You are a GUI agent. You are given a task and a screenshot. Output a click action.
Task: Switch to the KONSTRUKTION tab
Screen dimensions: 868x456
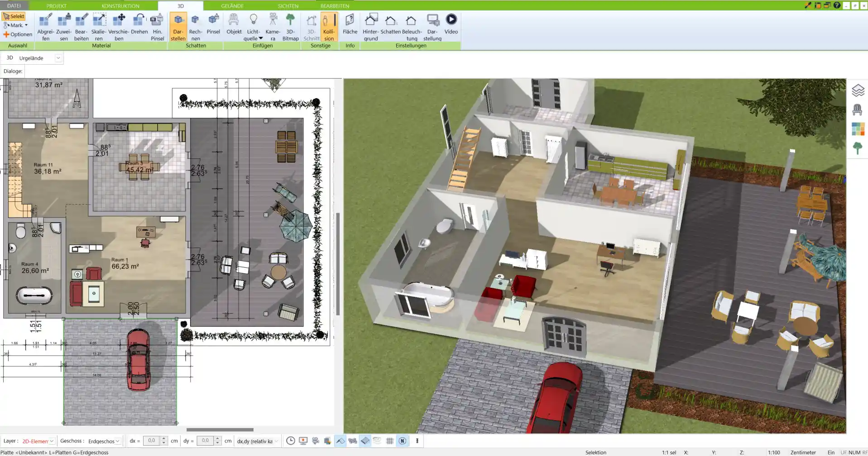[x=120, y=6]
